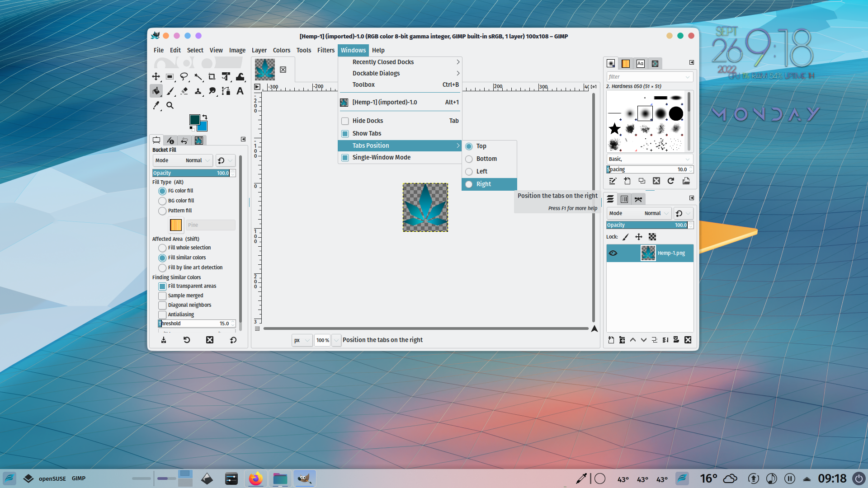Screen dimensions: 868x488
Task: Create a new layer in Layers panel
Action: 611,340
